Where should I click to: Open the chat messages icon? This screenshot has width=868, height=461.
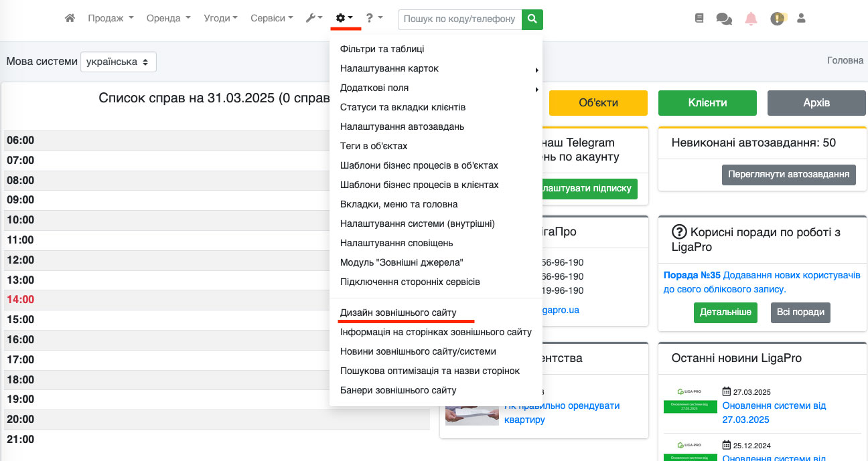pos(723,19)
